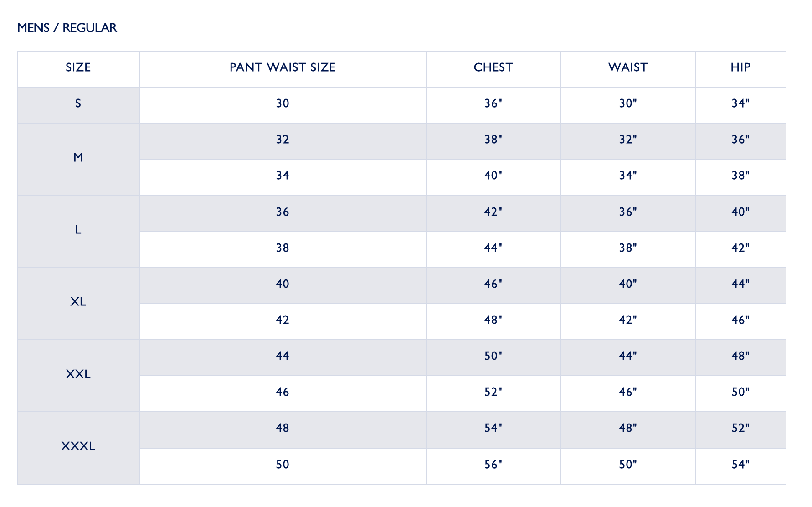Click the 54" hip measurement cell

[x=740, y=466]
